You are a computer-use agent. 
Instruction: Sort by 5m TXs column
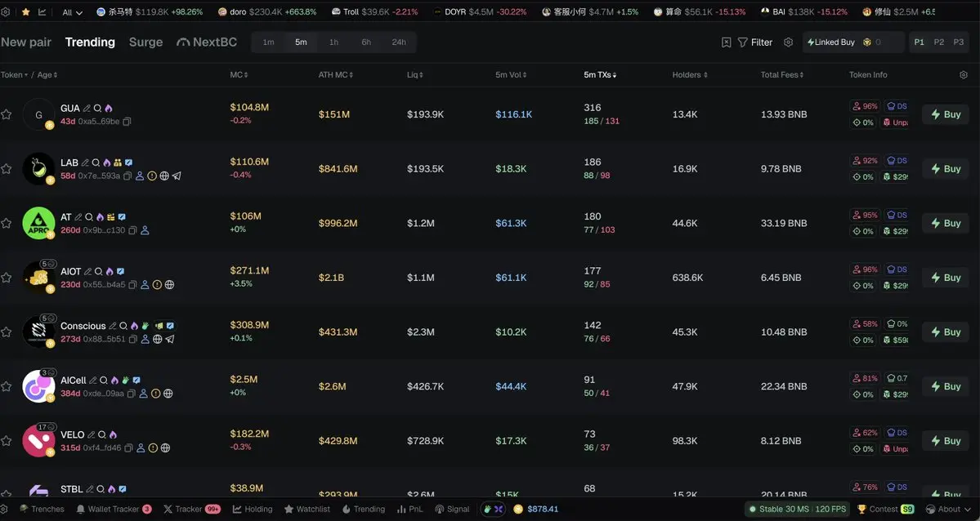point(600,74)
